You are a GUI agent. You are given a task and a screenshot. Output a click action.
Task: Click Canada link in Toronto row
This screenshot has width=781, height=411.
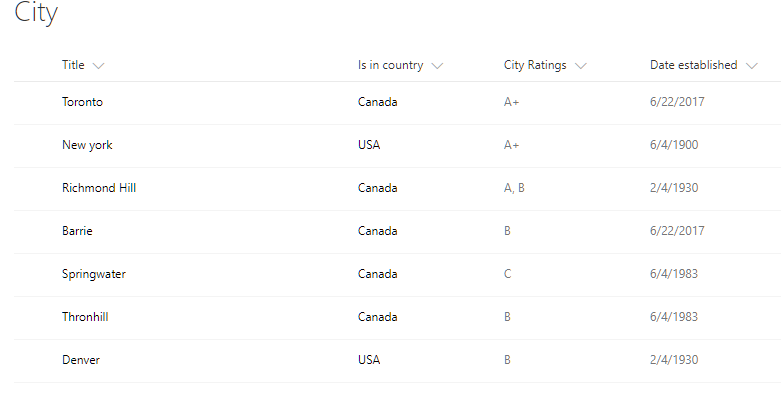point(378,102)
